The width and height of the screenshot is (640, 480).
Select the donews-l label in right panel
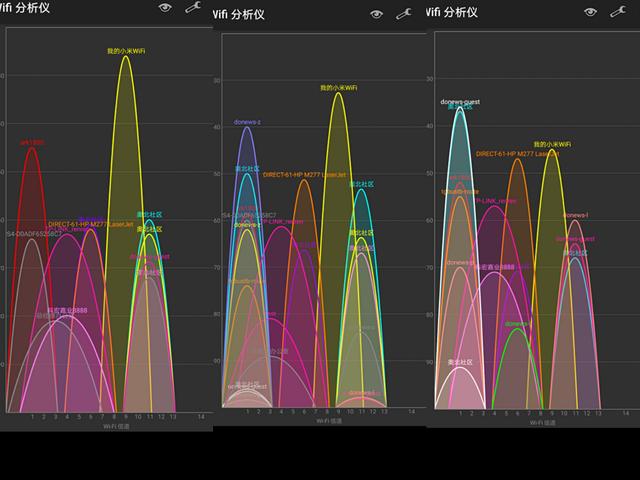click(576, 215)
